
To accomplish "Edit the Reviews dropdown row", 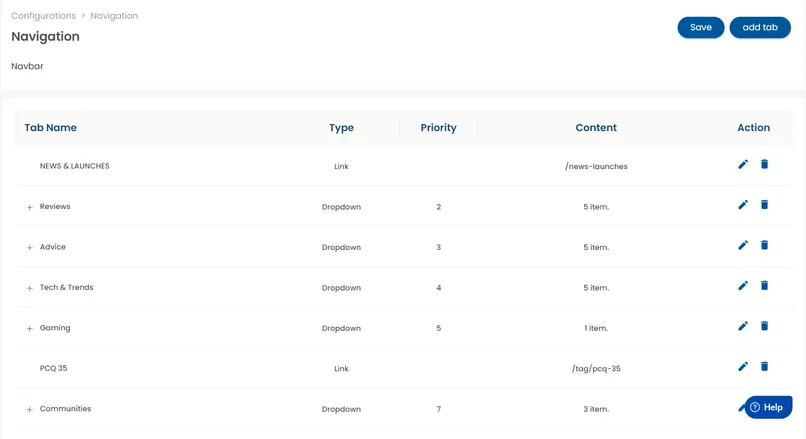I will point(743,205).
